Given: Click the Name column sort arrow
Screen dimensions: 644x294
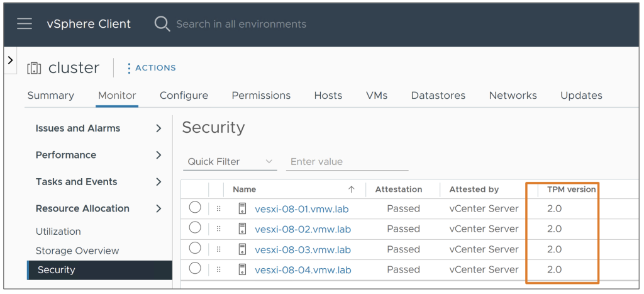Looking at the screenshot, I should pos(351,189).
